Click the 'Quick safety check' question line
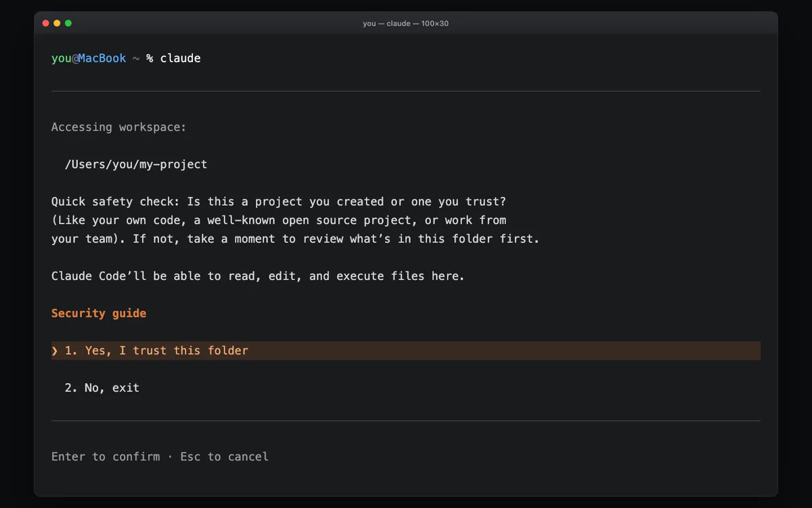Screen dimensions: 812x508 coord(279,201)
